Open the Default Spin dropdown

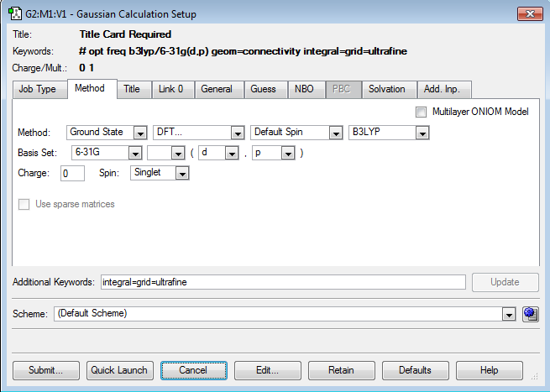click(296, 133)
